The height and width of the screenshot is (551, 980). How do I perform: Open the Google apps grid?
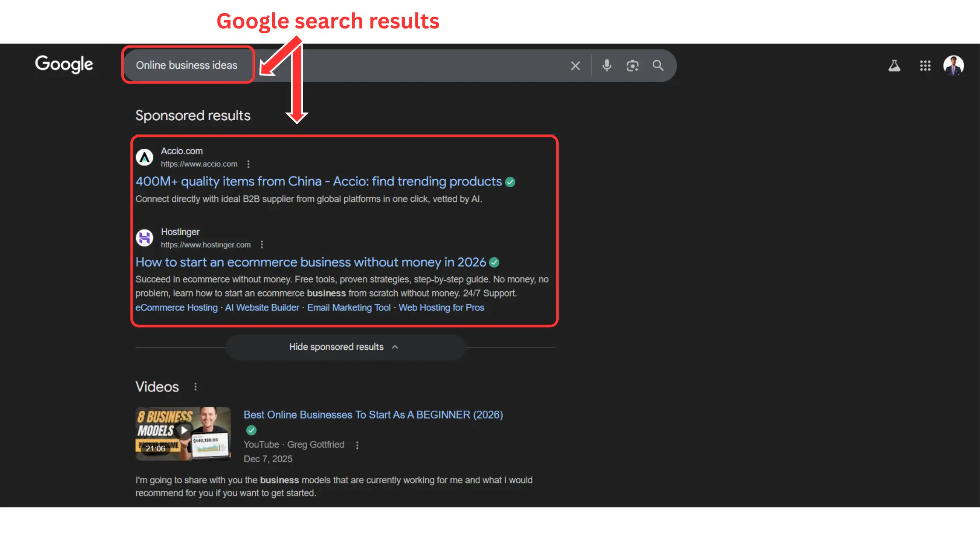925,66
